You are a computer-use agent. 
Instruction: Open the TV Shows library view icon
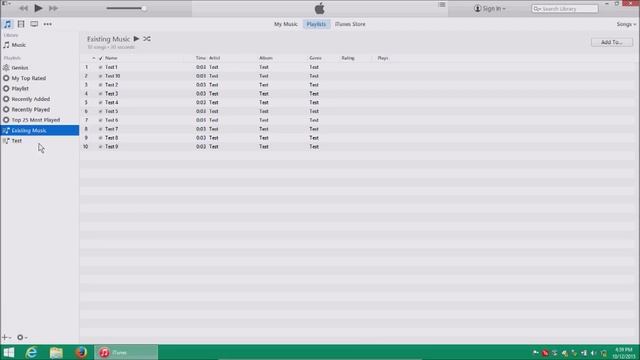click(x=34, y=24)
